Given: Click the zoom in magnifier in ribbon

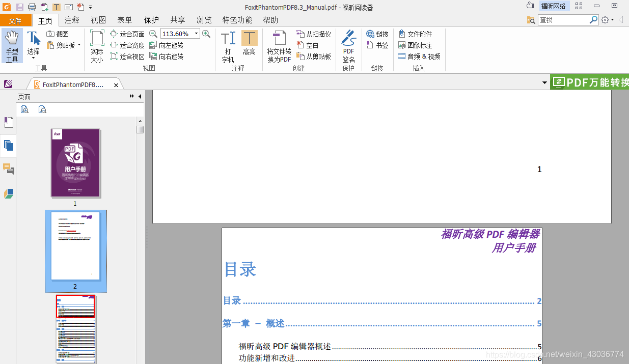Looking at the screenshot, I should click(x=206, y=34).
